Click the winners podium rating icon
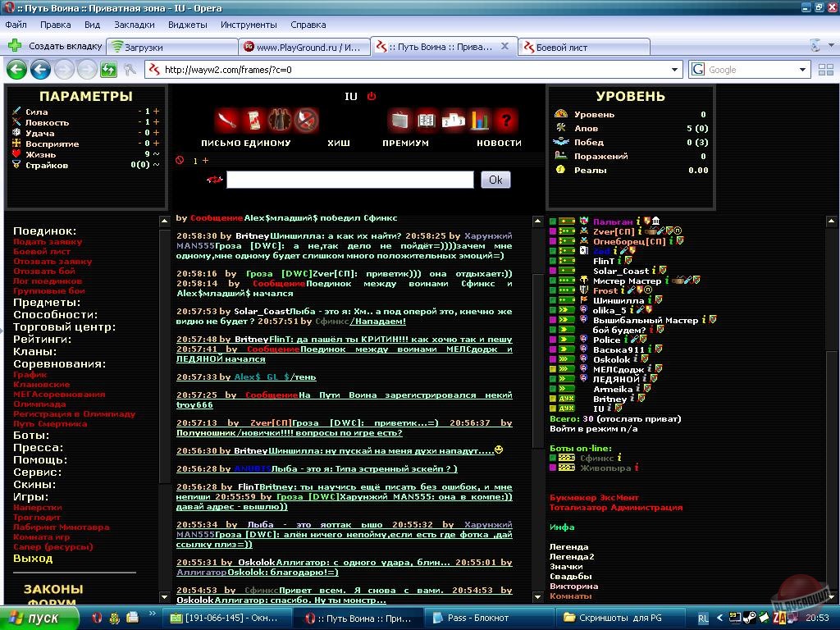This screenshot has height=630, width=840. tap(454, 121)
